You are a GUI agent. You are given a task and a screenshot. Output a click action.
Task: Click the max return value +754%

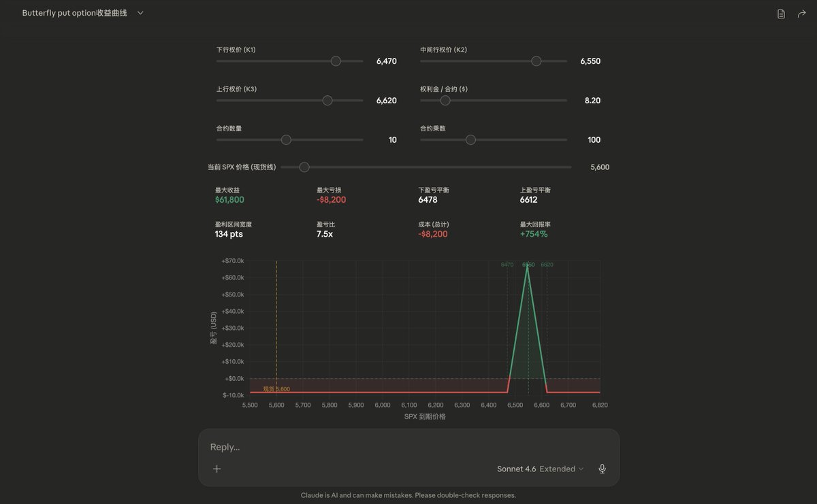click(534, 234)
